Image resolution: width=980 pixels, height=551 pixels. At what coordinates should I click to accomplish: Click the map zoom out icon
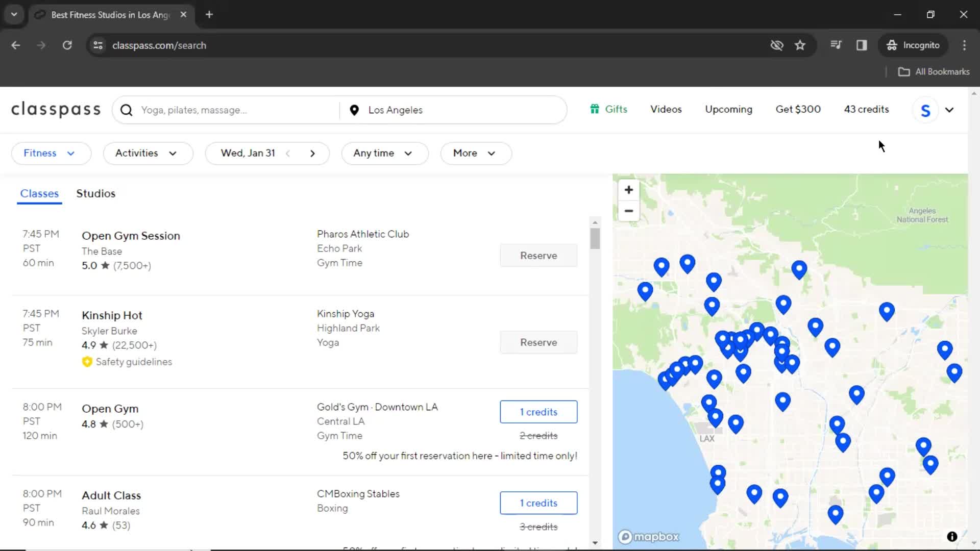pos(629,211)
